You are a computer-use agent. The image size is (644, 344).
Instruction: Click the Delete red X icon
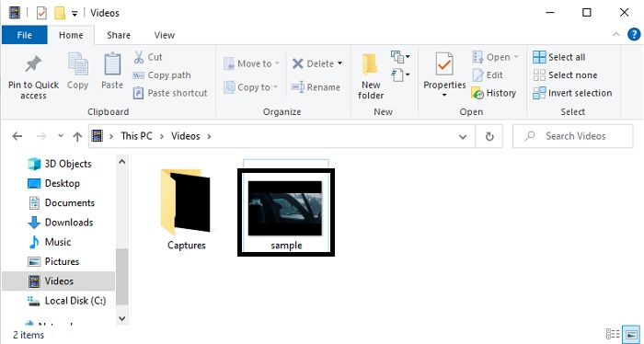click(298, 63)
